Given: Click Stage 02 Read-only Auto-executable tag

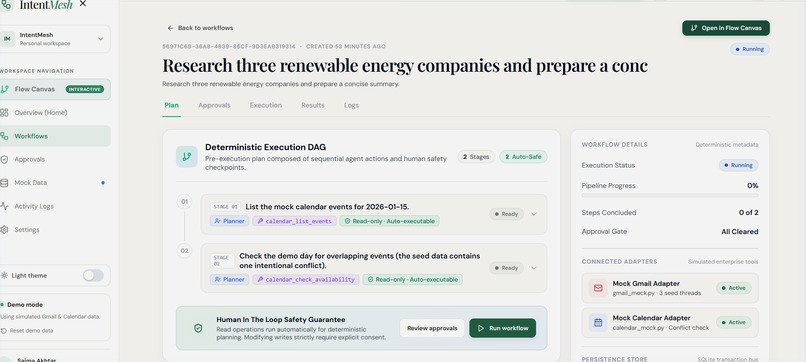Looking at the screenshot, I should [412, 280].
